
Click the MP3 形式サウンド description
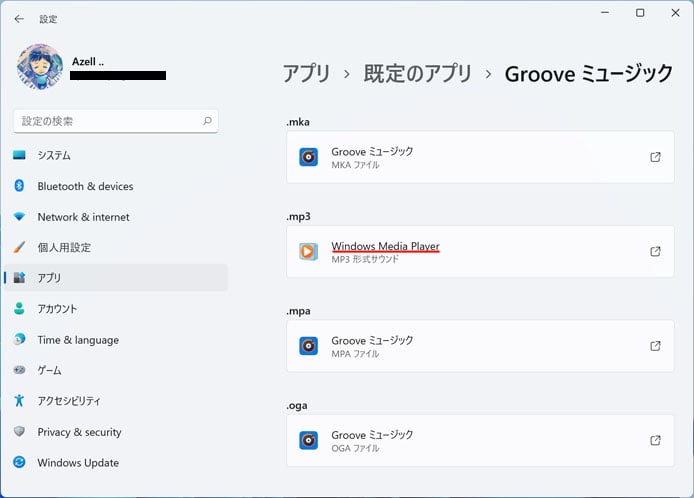365,259
